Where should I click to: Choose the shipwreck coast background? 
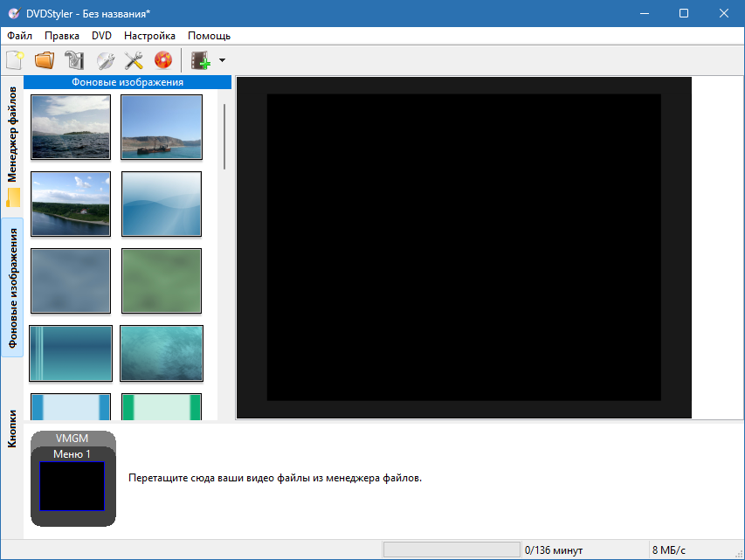pos(162,127)
